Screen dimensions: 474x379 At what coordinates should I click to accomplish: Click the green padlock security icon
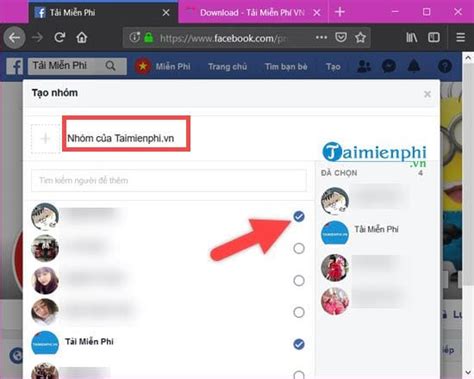(x=149, y=38)
